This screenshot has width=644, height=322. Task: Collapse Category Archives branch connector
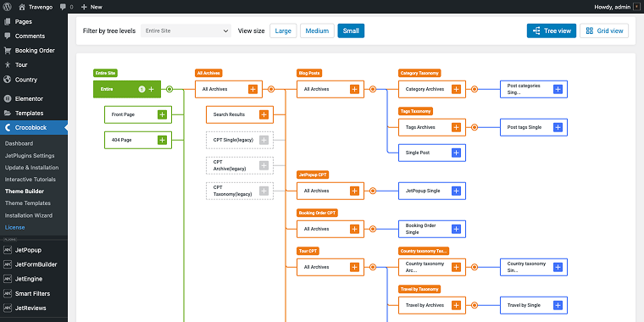point(475,89)
